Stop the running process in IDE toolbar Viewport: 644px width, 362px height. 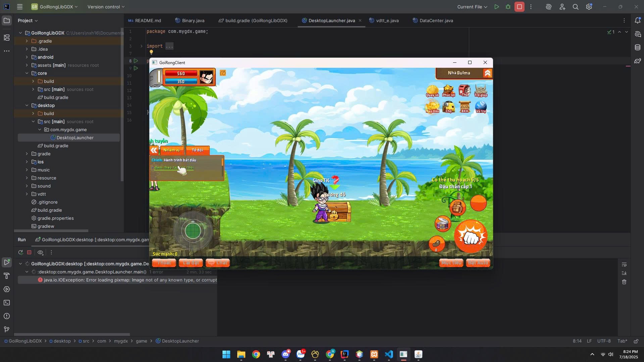pyautogui.click(x=519, y=7)
